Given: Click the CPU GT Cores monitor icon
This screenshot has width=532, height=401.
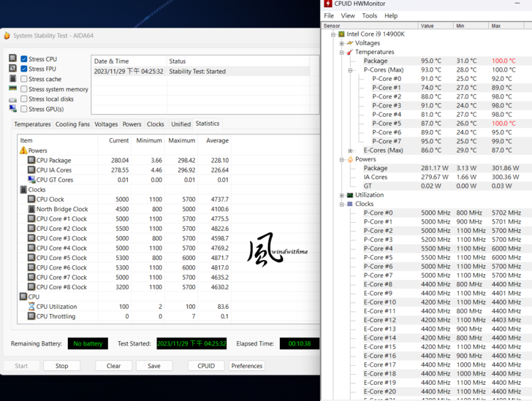Looking at the screenshot, I should tap(31, 180).
